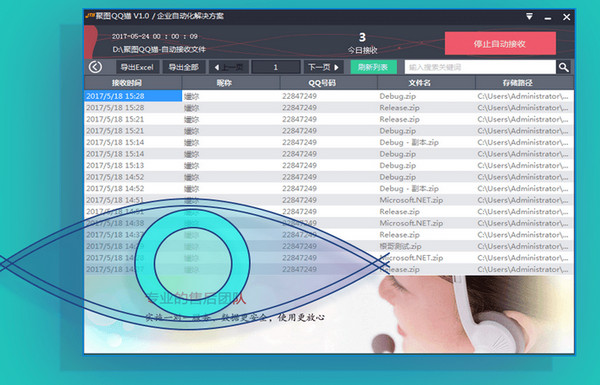Click the page number field showing 1
Image resolution: width=600 pixels, height=385 pixels.
tap(276, 67)
